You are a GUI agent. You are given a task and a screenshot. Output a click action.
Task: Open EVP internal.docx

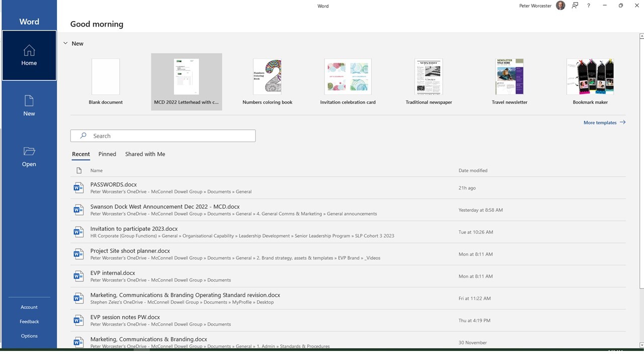click(x=348, y=276)
